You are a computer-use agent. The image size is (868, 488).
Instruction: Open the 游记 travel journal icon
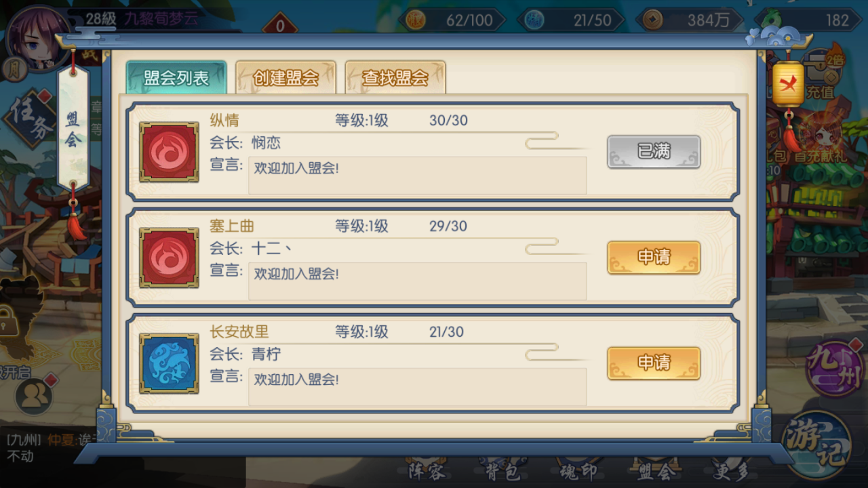(817, 445)
